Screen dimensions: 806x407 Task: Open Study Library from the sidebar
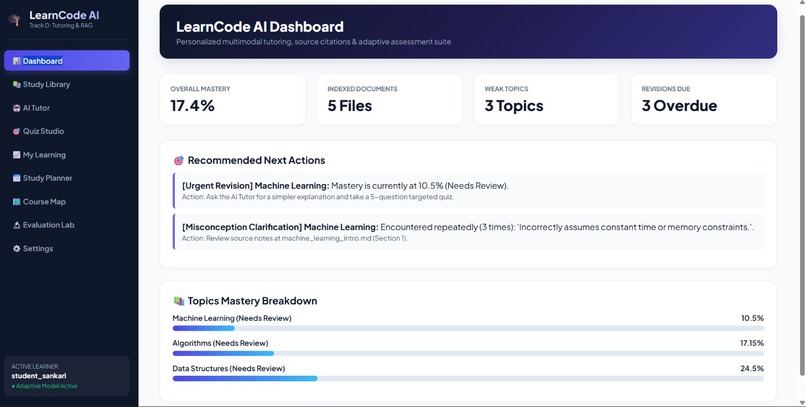pos(67,84)
